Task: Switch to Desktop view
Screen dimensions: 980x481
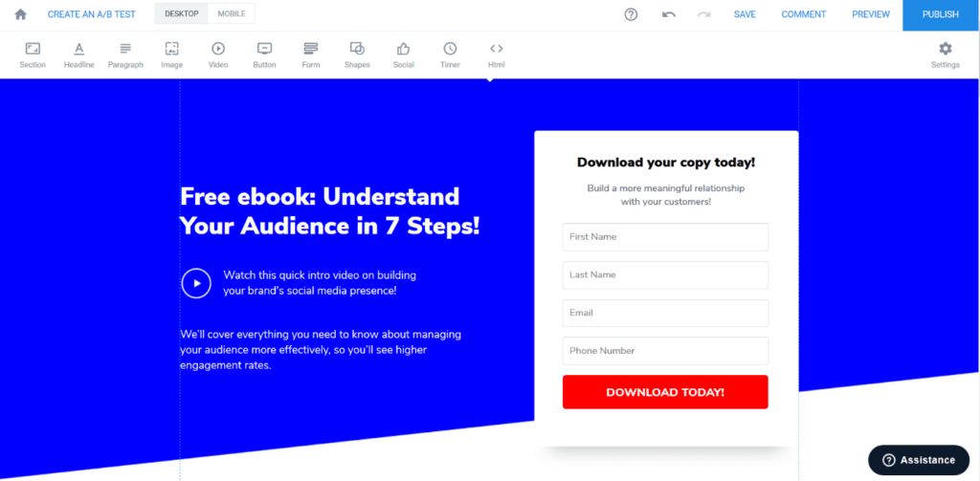Action: [182, 13]
